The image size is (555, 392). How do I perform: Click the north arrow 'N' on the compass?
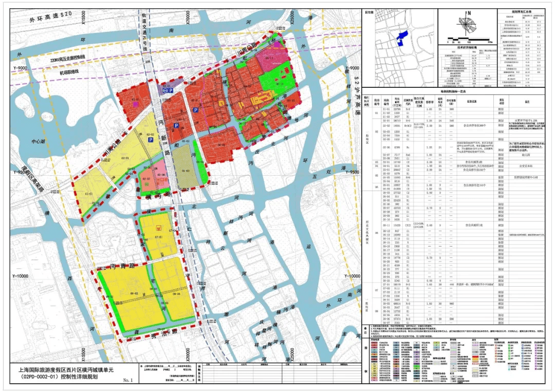[x=469, y=13]
